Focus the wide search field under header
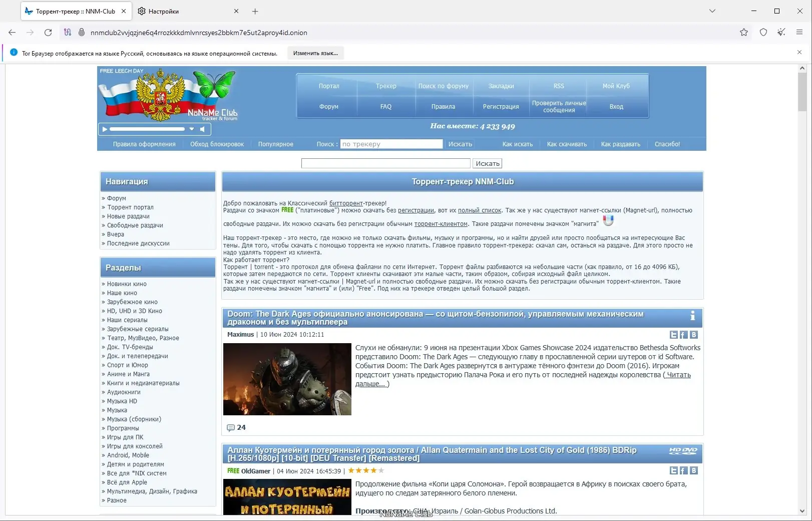Viewport: 812px width, 521px height. pos(386,163)
